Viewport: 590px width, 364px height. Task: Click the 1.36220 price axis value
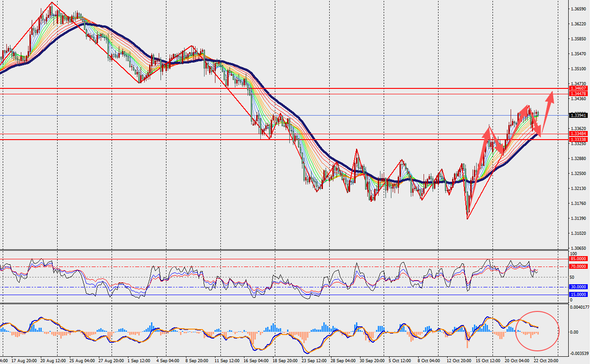tap(578, 24)
